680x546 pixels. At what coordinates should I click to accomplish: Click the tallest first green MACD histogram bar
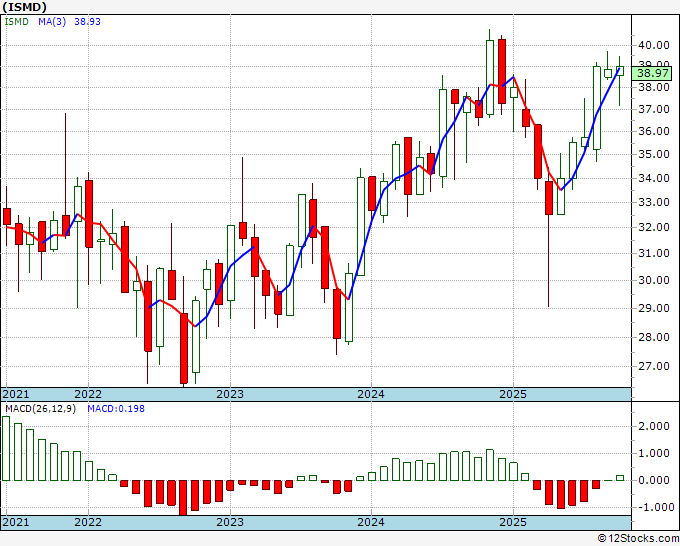pyautogui.click(x=6, y=448)
